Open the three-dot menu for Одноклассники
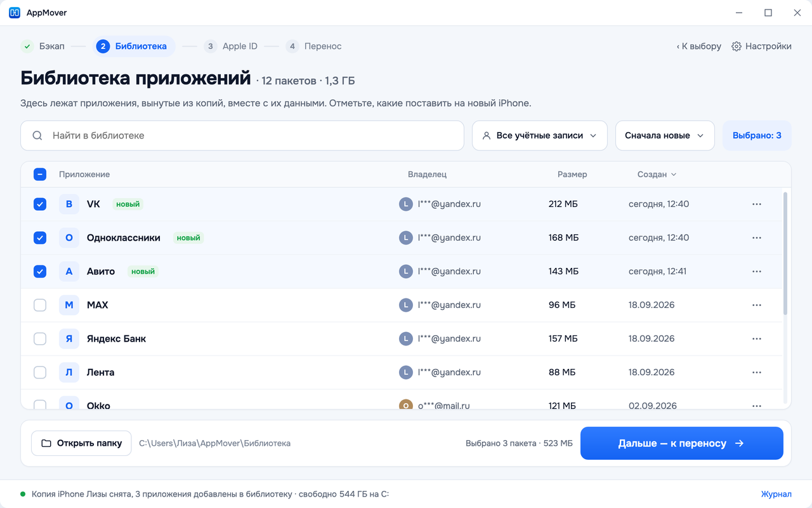This screenshot has width=812, height=508. pos(756,238)
